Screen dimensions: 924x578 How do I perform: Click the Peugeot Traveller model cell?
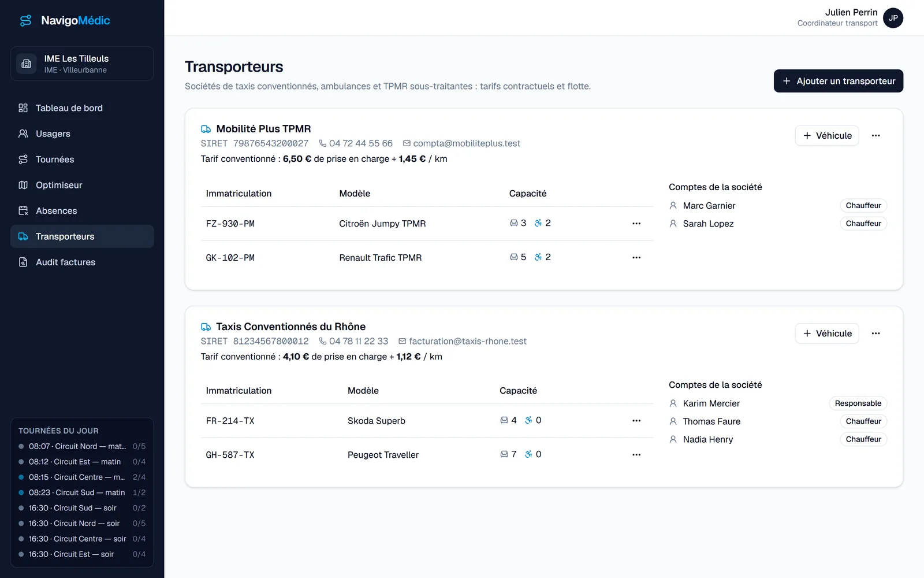(x=383, y=455)
